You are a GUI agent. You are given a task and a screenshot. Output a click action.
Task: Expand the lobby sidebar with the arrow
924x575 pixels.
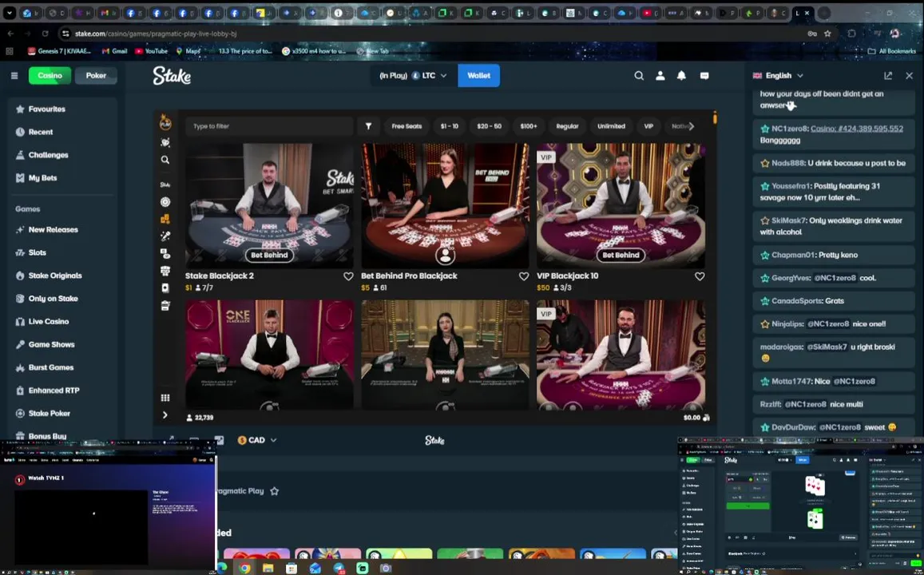[165, 414]
